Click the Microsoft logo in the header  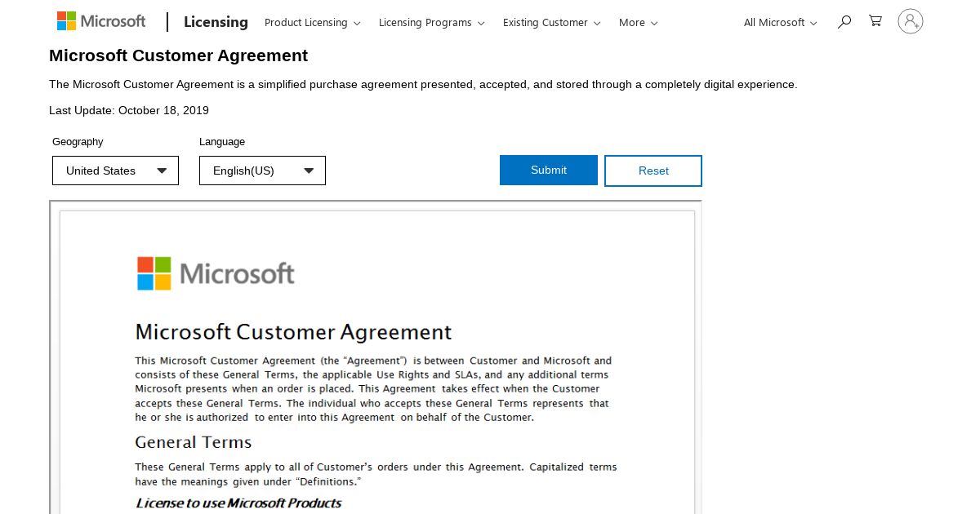click(x=101, y=22)
